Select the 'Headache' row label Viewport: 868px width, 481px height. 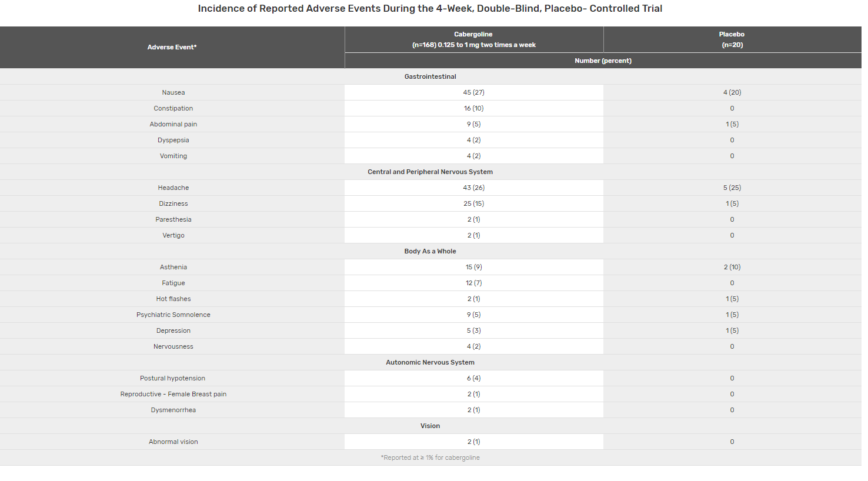pyautogui.click(x=173, y=188)
